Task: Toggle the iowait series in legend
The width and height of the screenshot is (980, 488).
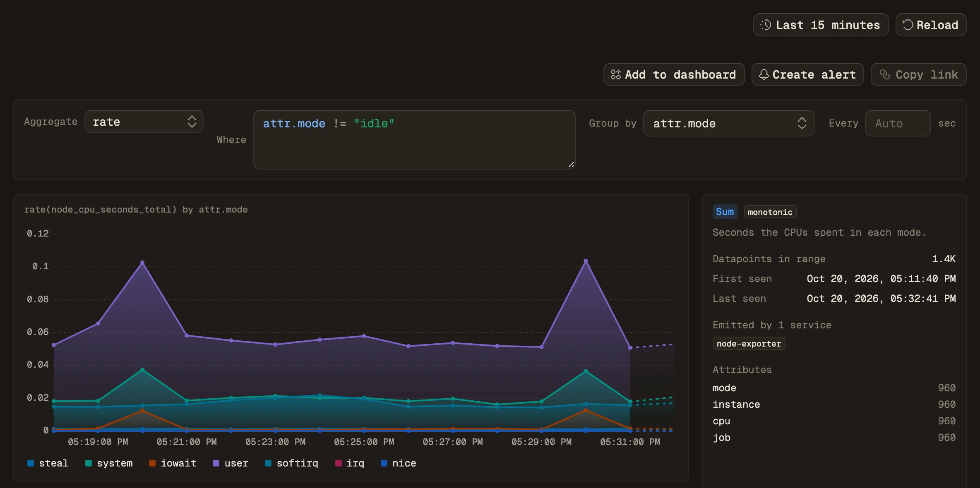Action: click(173, 463)
